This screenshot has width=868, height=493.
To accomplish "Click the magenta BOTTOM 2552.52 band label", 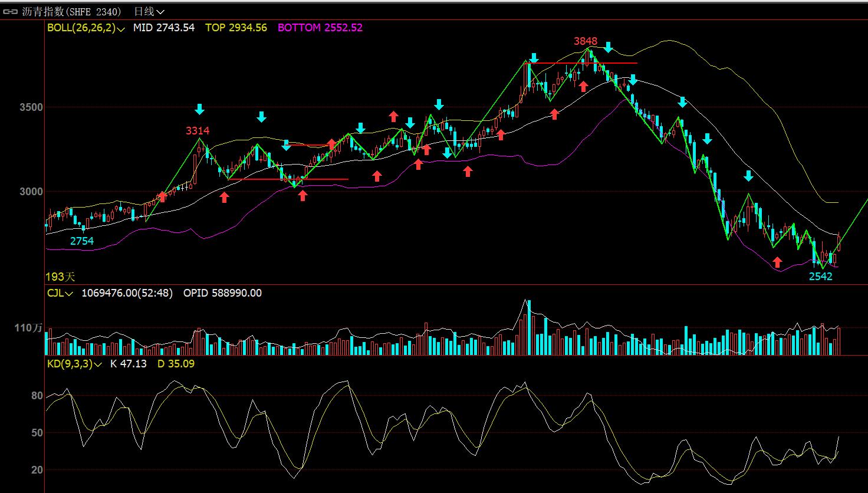I will [x=320, y=28].
